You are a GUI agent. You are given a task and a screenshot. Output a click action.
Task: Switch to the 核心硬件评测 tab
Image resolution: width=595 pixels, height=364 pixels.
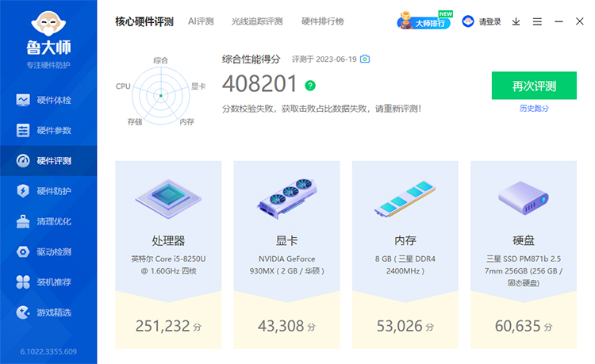coord(144,21)
